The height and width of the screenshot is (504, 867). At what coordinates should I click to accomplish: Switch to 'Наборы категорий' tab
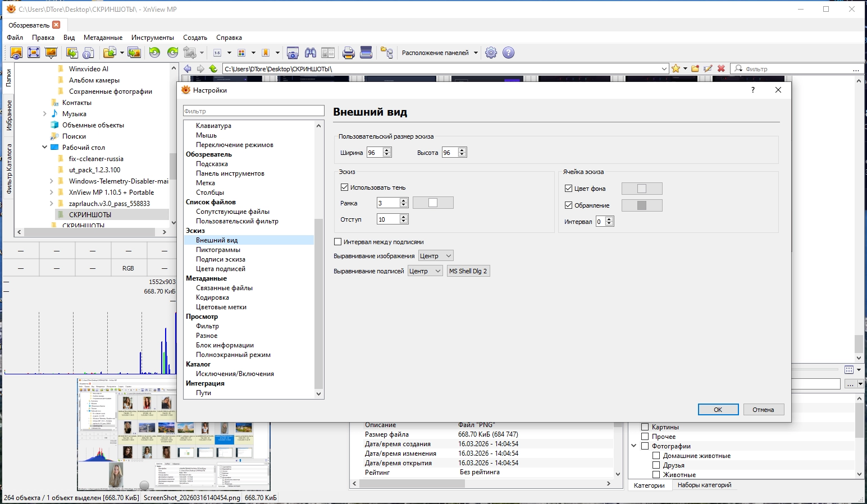point(704,485)
